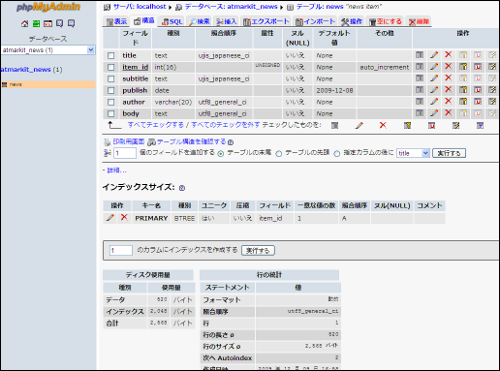This screenshot has width=500, height=371.
Task: Edit the title field with its pencil icon
Action: pyautogui.click(x=434, y=55)
